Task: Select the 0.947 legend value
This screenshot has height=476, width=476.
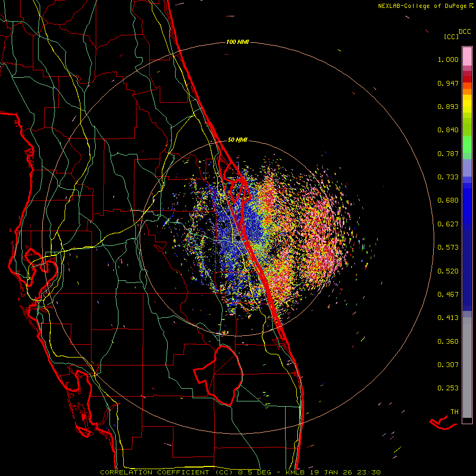Action: [x=448, y=83]
